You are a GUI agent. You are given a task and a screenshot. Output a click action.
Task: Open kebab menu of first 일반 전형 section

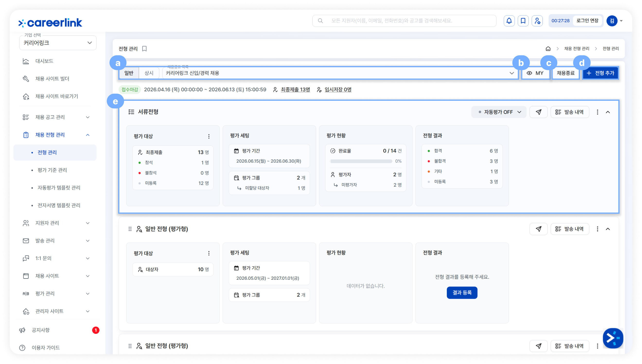click(x=597, y=229)
